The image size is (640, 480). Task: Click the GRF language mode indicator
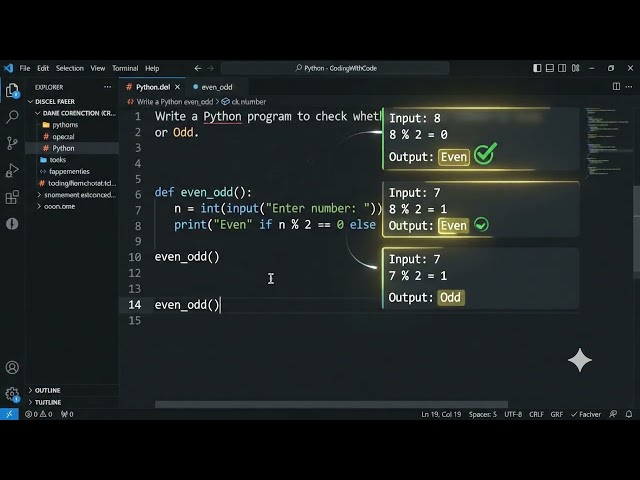click(557, 414)
